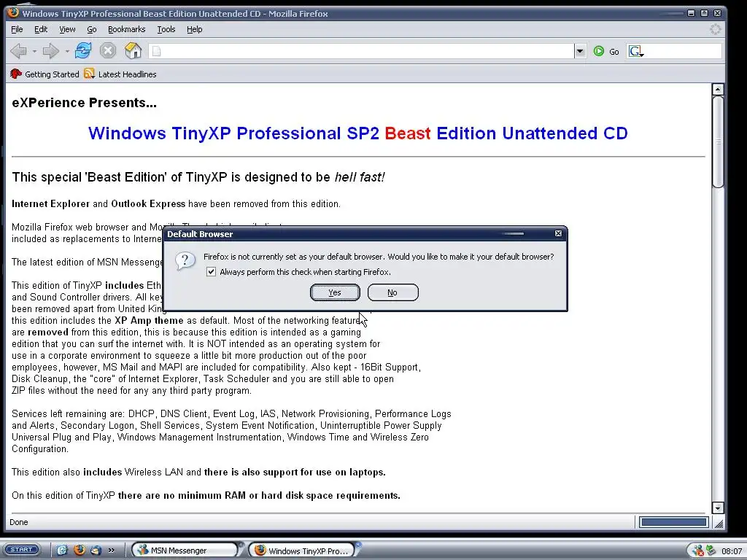747x560 pixels.
Task: Click the page scrollbar down arrow
Action: [718, 508]
